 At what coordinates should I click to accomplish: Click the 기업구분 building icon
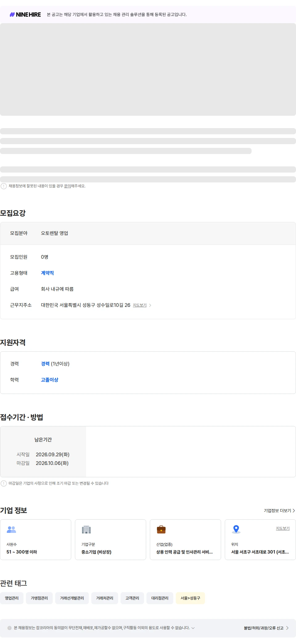click(86, 529)
